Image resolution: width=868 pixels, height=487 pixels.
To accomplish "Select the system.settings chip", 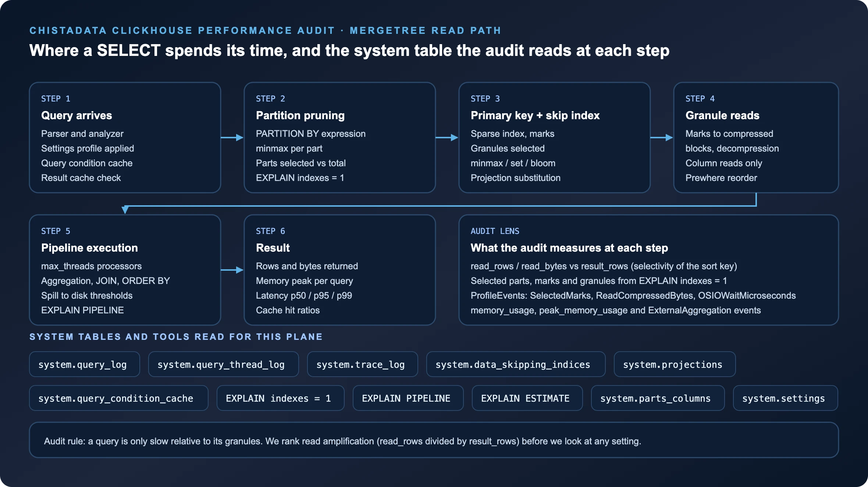I will point(786,398).
